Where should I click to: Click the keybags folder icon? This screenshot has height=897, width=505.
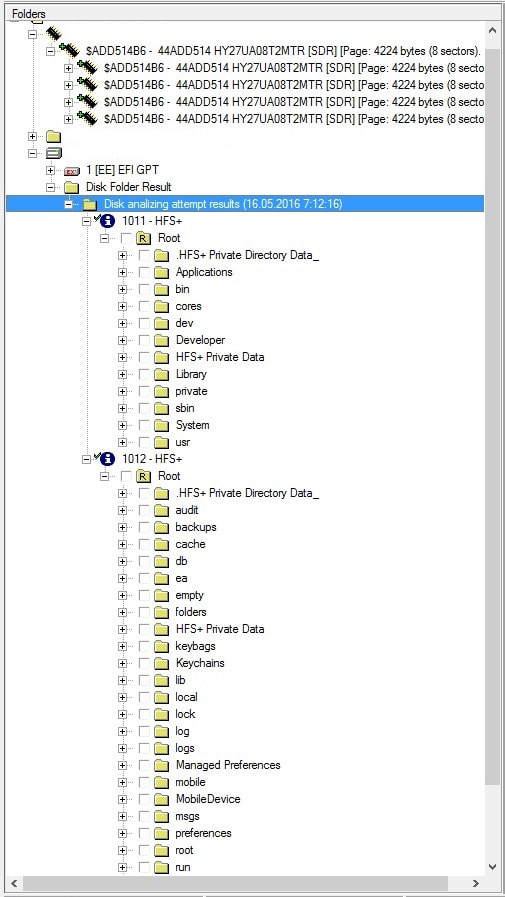(162, 646)
